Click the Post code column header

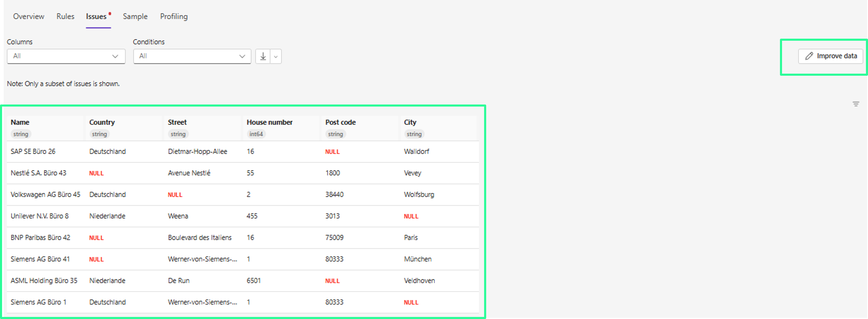340,122
